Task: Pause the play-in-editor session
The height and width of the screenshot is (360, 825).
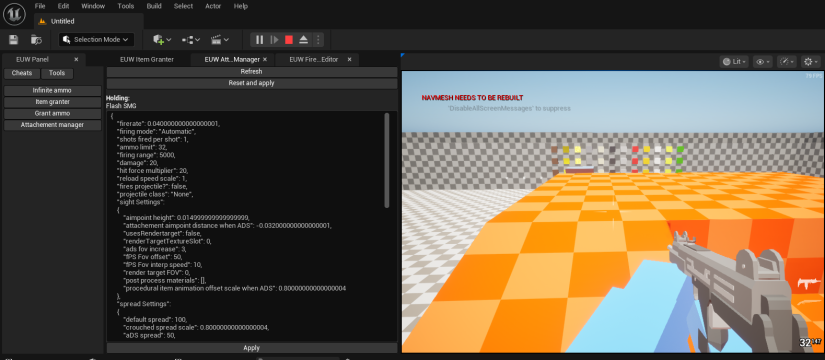Action: [259, 39]
